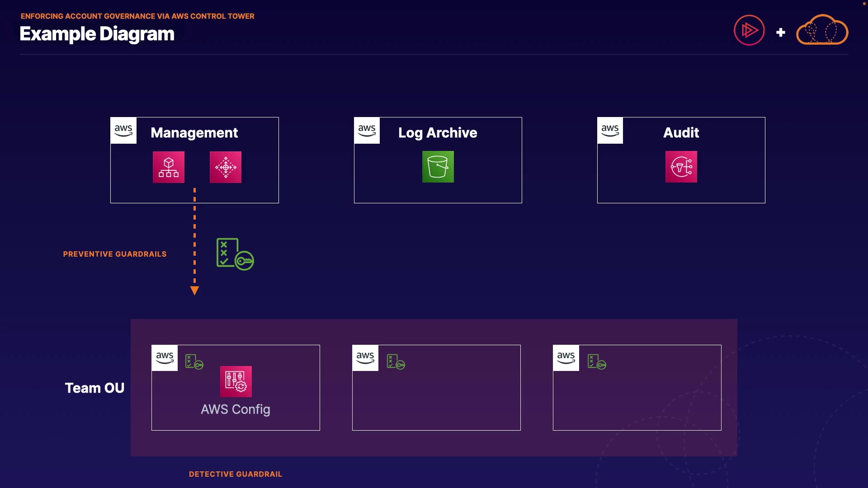Screen dimensions: 868x488
Task: Click the small policy icon beside AWS Config account
Action: (194, 361)
